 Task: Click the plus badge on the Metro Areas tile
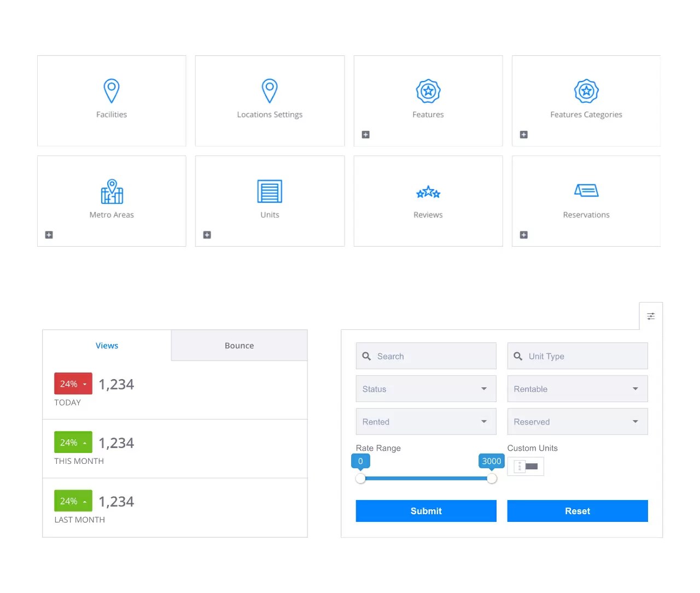(x=49, y=235)
